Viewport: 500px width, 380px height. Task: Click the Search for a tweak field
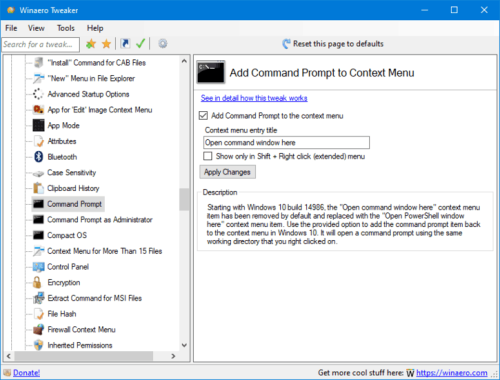click(41, 44)
